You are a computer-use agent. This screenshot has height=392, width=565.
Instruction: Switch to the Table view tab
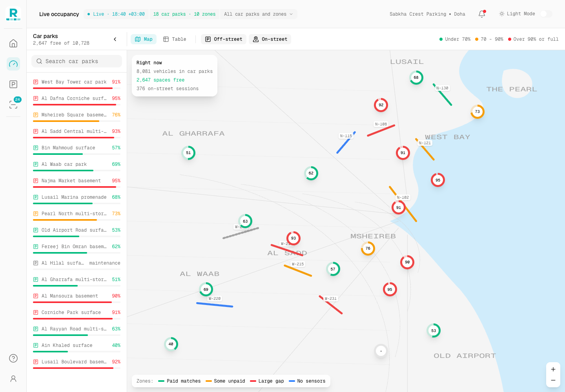pyautogui.click(x=175, y=39)
